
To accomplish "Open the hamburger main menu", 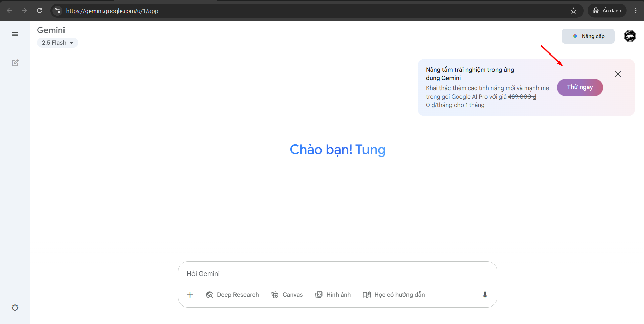I will tap(15, 34).
